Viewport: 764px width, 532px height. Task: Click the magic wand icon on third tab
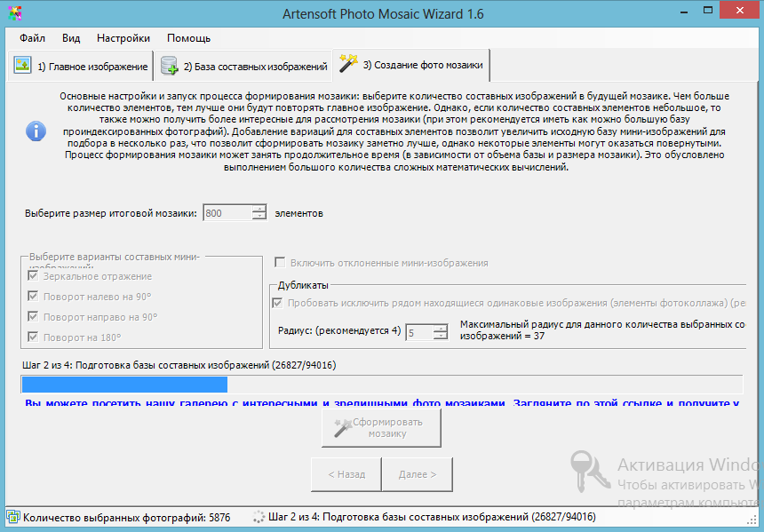[348, 63]
